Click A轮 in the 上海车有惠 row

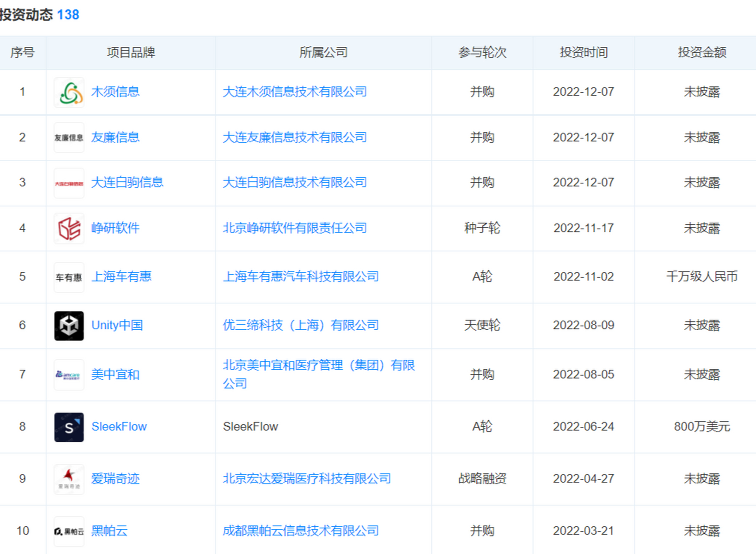coord(482,276)
